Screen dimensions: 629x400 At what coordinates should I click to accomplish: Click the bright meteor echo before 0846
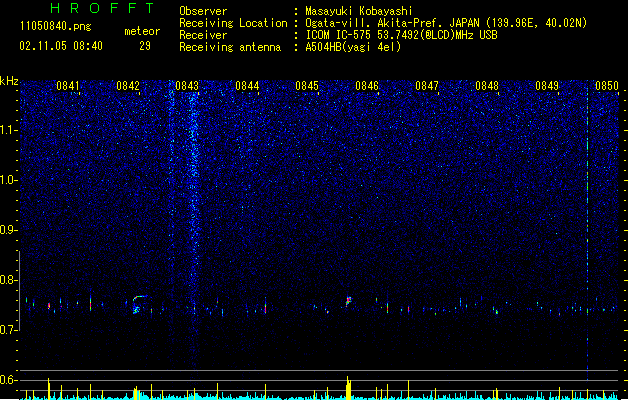(349, 301)
